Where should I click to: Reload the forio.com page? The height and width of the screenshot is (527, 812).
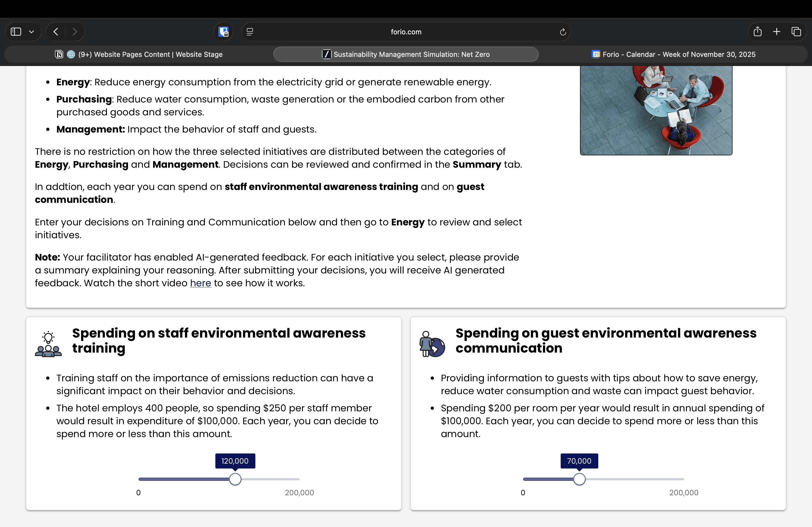[x=563, y=32]
